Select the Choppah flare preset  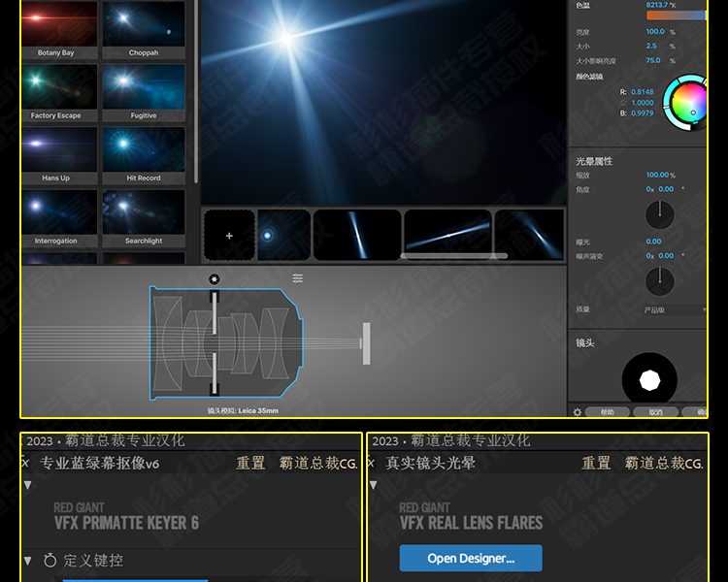pos(144,29)
